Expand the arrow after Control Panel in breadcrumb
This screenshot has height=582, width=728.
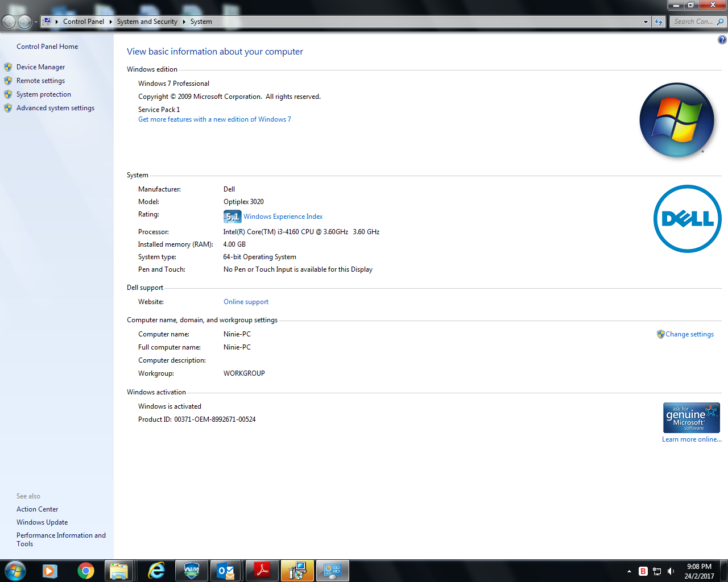pos(110,22)
